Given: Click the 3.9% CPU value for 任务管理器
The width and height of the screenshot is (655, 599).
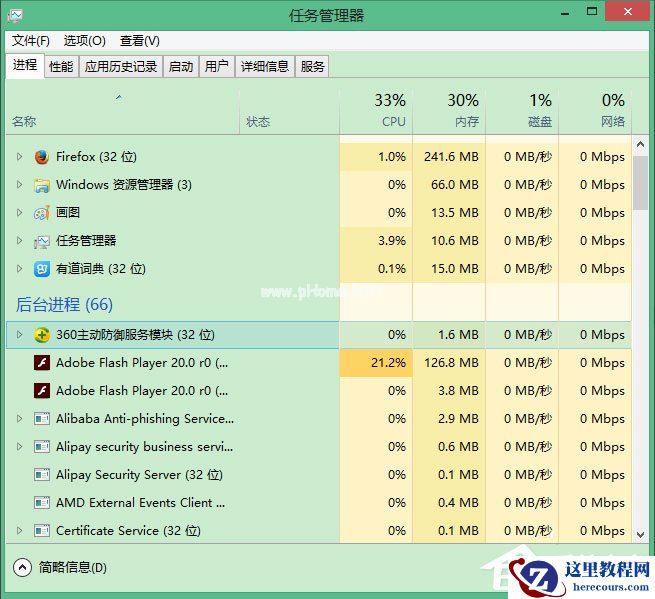Looking at the screenshot, I should click(376, 241).
